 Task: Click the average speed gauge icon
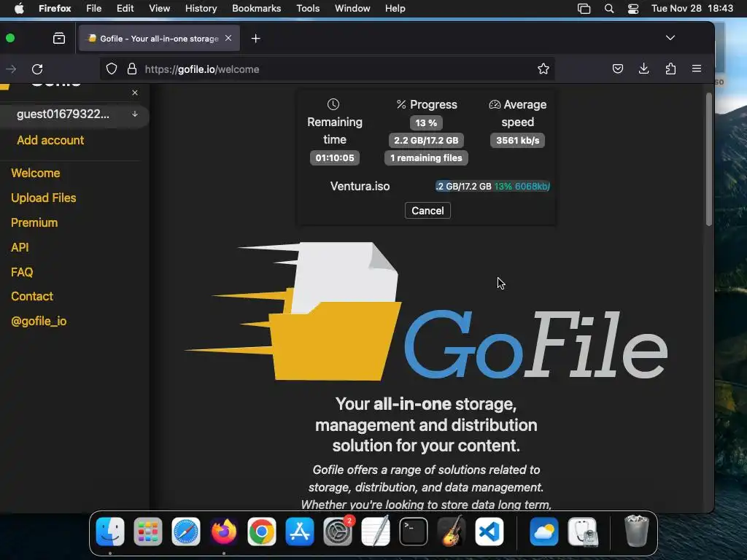[495, 104]
